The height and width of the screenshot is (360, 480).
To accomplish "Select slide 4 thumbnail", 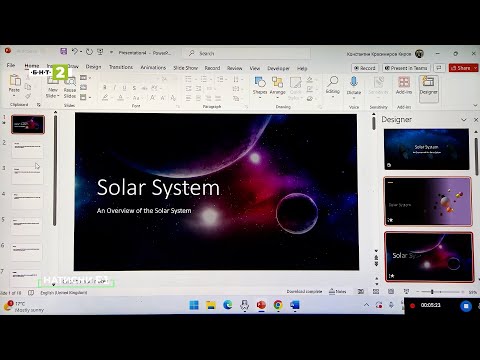I will click(x=27, y=200).
